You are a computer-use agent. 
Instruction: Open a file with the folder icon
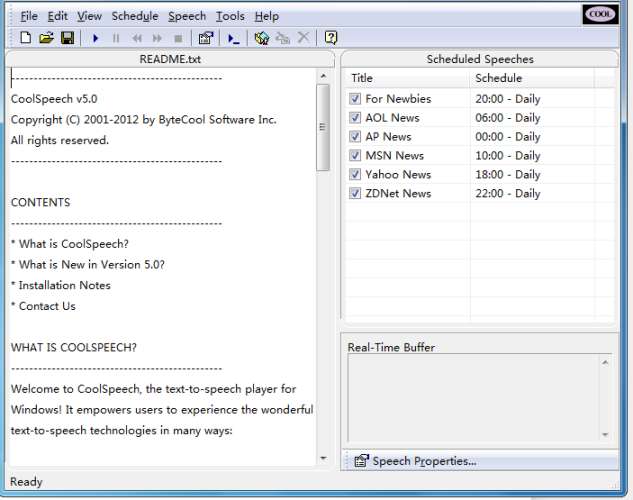tap(46, 38)
